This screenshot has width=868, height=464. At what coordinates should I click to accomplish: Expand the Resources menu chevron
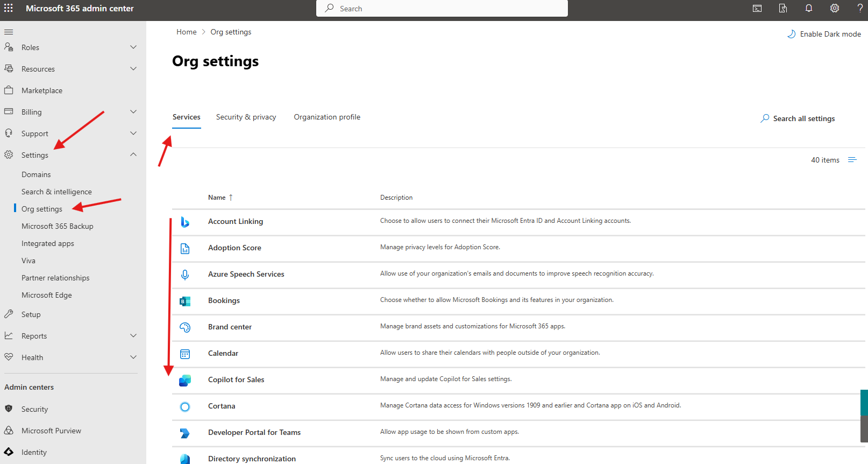(133, 69)
